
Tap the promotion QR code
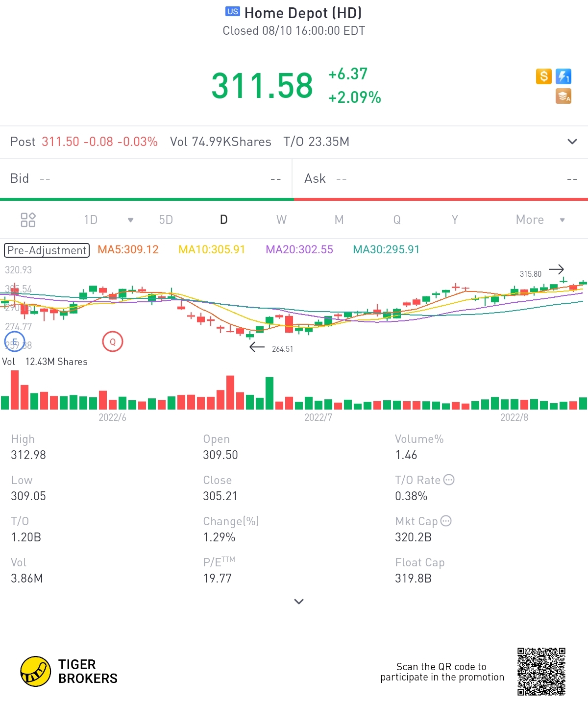pyautogui.click(x=541, y=672)
